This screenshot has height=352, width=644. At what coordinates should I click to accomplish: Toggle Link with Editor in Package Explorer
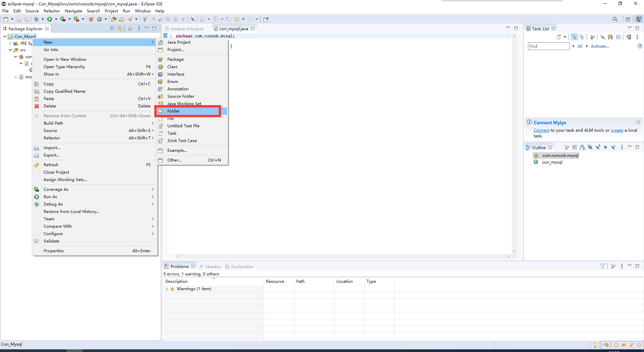(120, 29)
